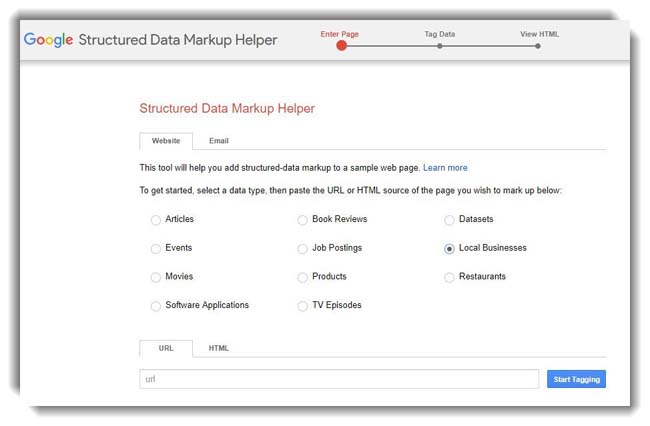The width and height of the screenshot is (650, 426).
Task: Choose the Datasets data type
Action: (x=449, y=220)
